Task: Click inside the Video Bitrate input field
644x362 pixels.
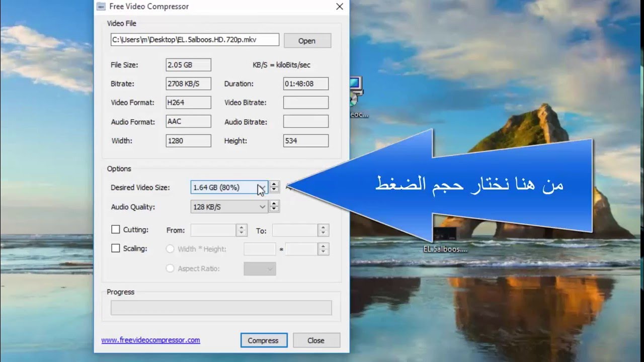Action: coord(305,102)
